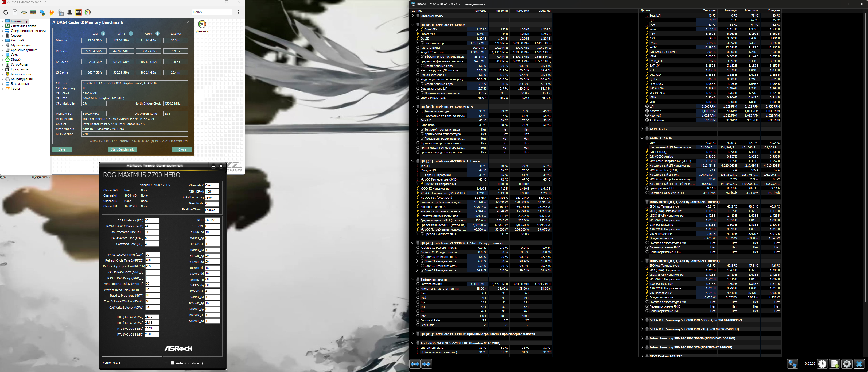Open HWiNFO settings gear icon
This screenshot has height=372, width=868.
click(846, 364)
